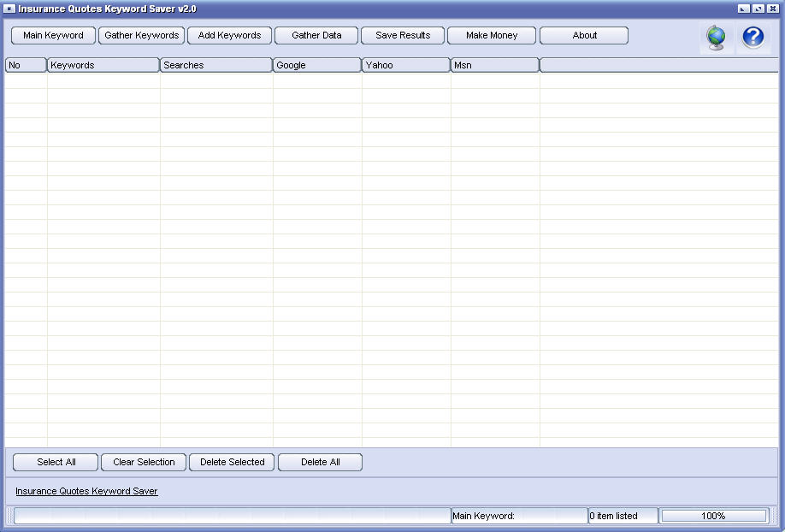Sort by the No column header
785x532 pixels.
click(26, 65)
